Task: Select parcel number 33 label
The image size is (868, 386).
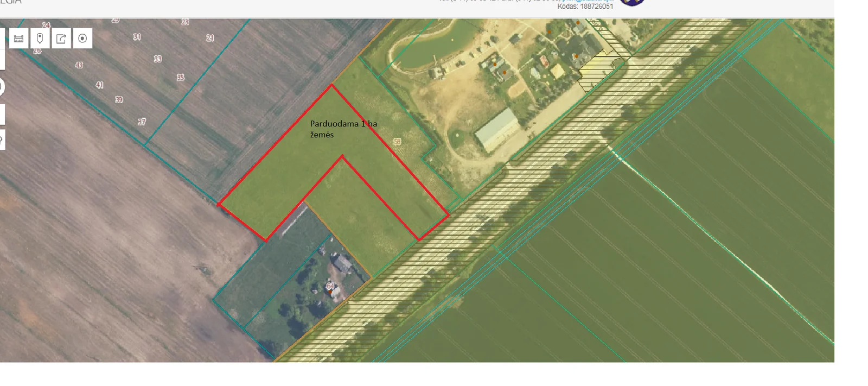Action: (157, 59)
